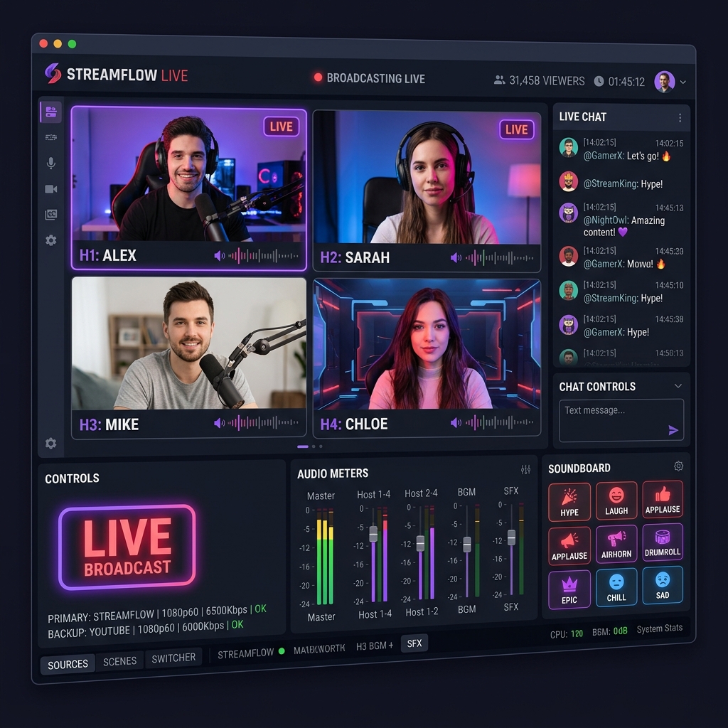Mute H2 Sarah speaker icon
This screenshot has height=728, width=728.
456,257
